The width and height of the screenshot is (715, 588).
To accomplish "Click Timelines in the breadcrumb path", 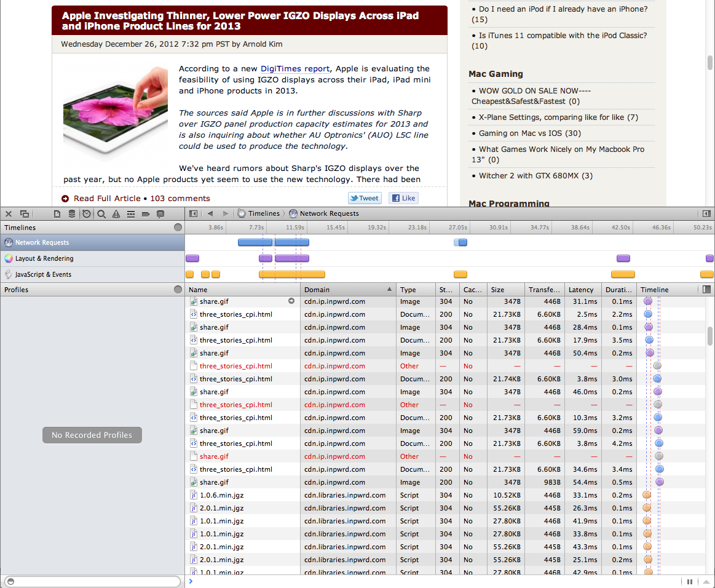I will 264,213.
